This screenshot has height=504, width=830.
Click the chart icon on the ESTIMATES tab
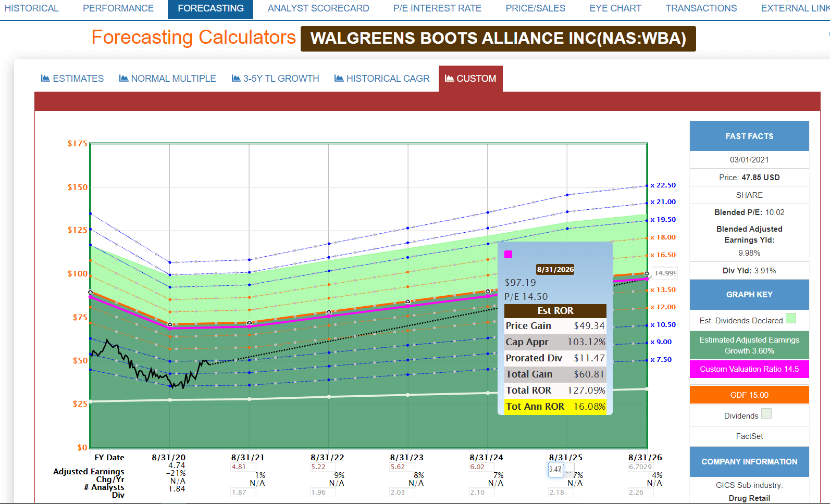pyautogui.click(x=45, y=78)
